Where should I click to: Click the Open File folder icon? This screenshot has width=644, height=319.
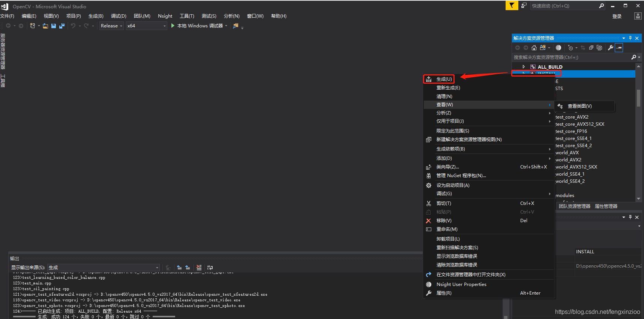pos(45,26)
